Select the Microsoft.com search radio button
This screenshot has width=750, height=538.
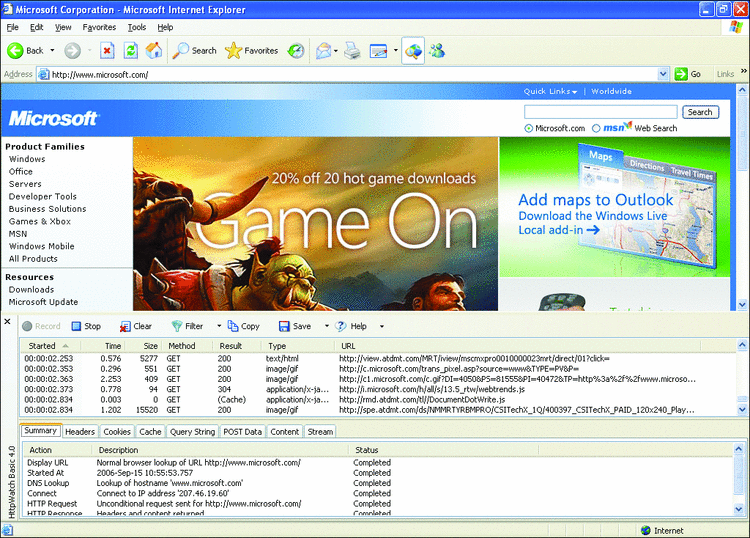529,128
